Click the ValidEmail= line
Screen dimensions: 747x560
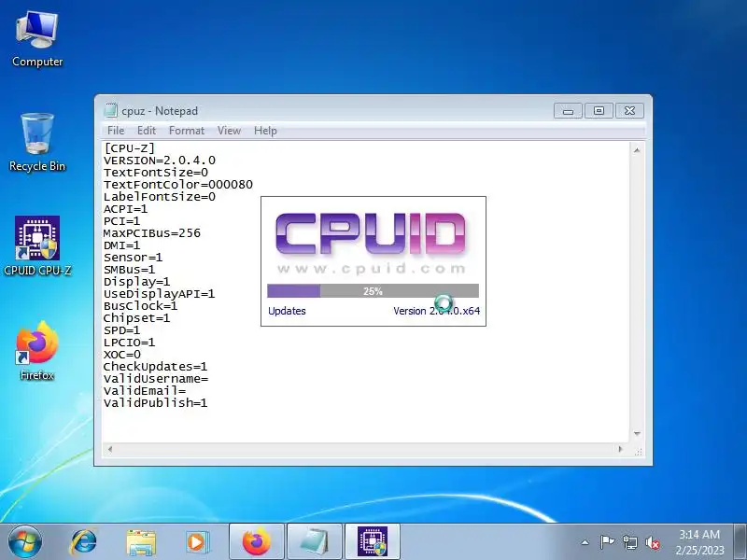(x=145, y=391)
